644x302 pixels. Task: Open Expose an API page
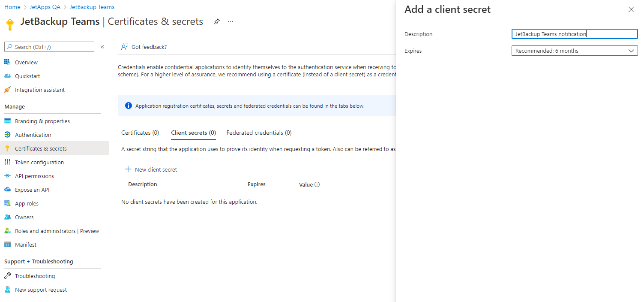(x=32, y=190)
